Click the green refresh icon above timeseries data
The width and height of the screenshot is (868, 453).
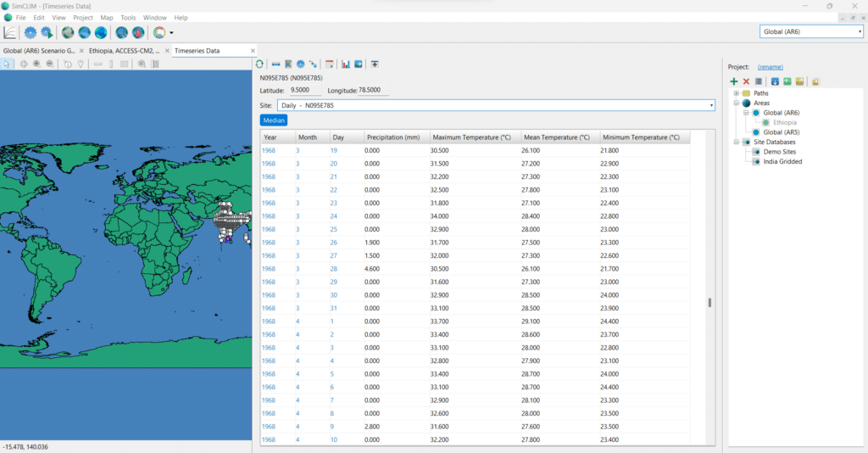coord(260,64)
